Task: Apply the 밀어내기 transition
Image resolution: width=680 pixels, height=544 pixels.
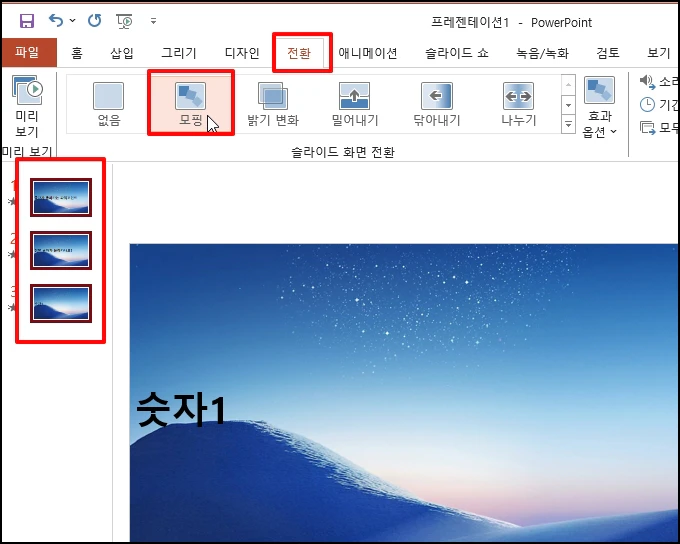Action: click(x=355, y=104)
